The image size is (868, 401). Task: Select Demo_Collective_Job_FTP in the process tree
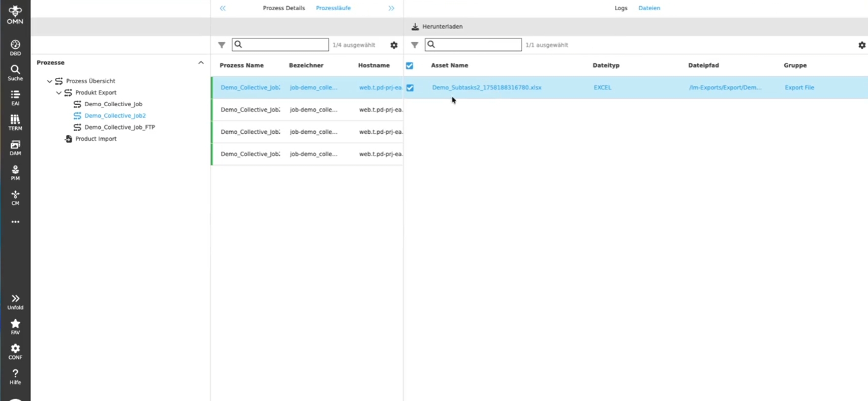(119, 128)
